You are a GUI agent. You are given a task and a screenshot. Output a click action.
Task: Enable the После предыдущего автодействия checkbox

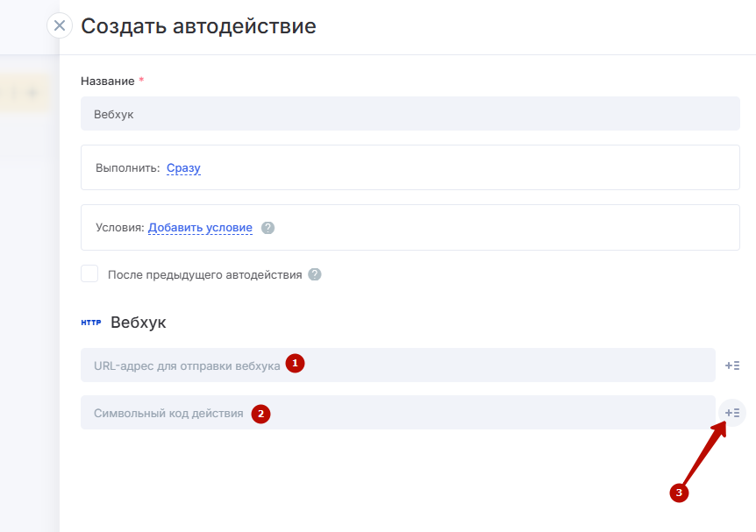(89, 274)
